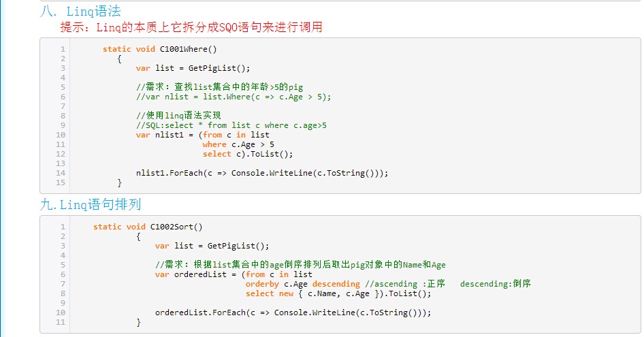
Task: Click 'orderedList.ForEach' statement in the second block
Action: 293,312
